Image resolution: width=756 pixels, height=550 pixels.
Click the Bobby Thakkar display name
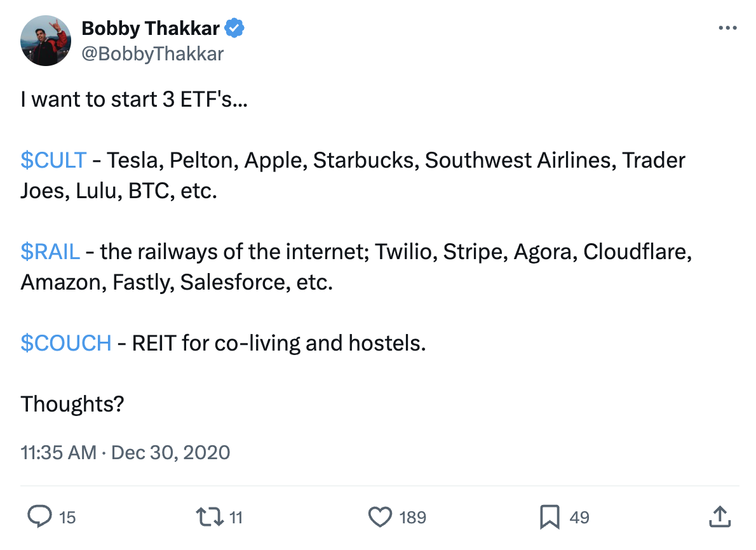[x=151, y=29]
